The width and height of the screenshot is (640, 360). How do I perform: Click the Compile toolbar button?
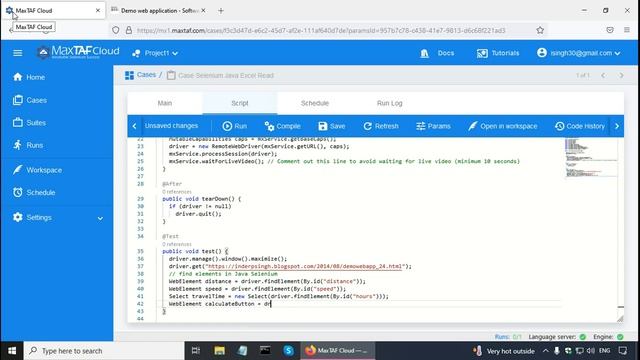(x=282, y=126)
